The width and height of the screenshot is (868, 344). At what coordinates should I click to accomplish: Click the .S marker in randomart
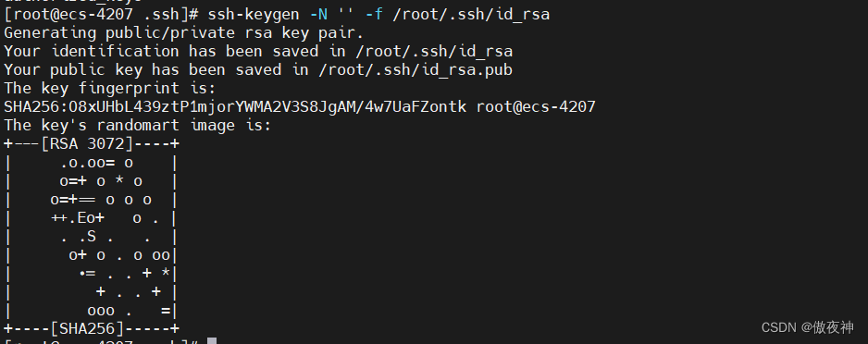click(x=88, y=238)
